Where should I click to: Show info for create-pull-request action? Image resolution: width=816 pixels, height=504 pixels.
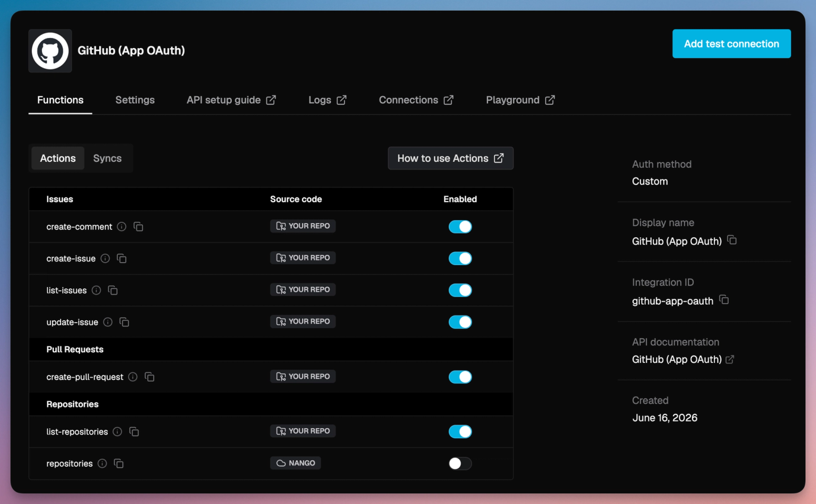point(133,377)
